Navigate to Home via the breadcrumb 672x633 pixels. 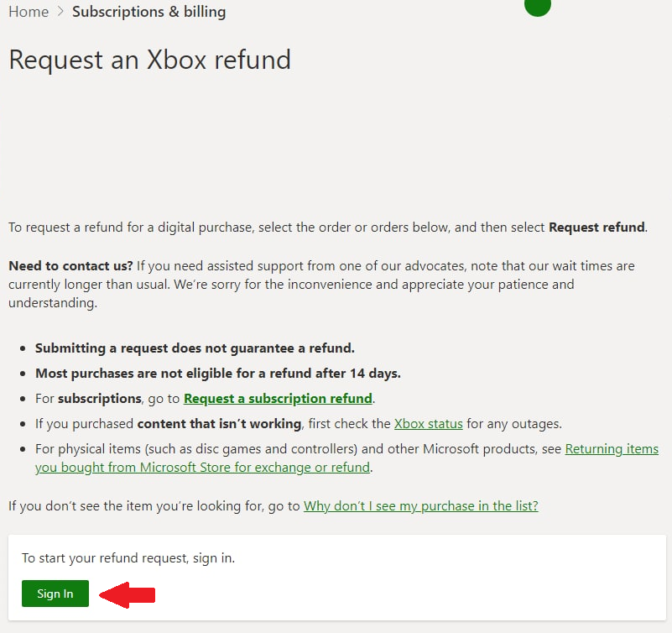(29, 11)
